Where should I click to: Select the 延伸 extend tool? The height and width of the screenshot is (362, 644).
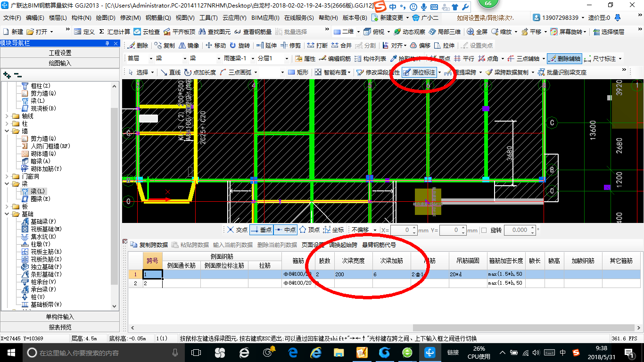pyautogui.click(x=266, y=46)
